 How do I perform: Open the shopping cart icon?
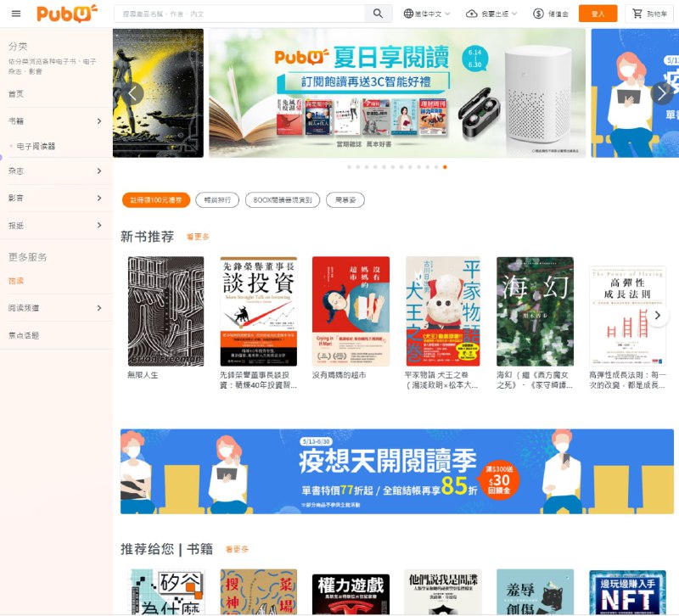[637, 14]
